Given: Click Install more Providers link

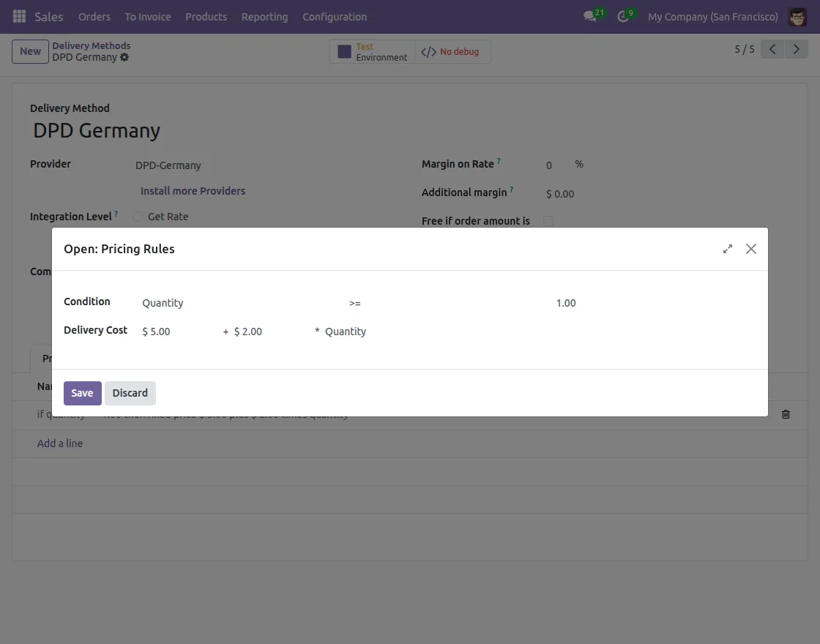Looking at the screenshot, I should click(193, 191).
